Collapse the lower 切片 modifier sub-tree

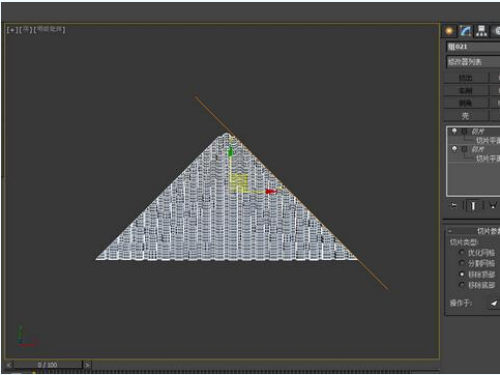464,149
